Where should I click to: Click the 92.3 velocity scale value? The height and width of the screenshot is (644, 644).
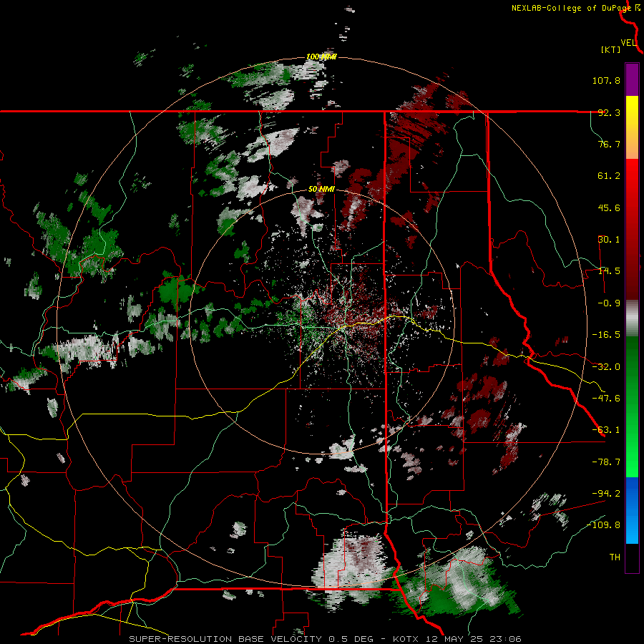tap(609, 112)
